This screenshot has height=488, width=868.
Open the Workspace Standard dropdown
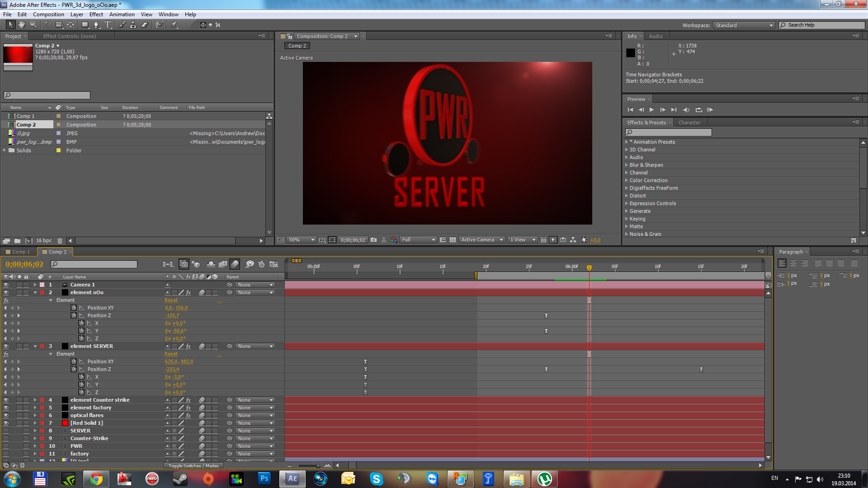click(x=744, y=25)
